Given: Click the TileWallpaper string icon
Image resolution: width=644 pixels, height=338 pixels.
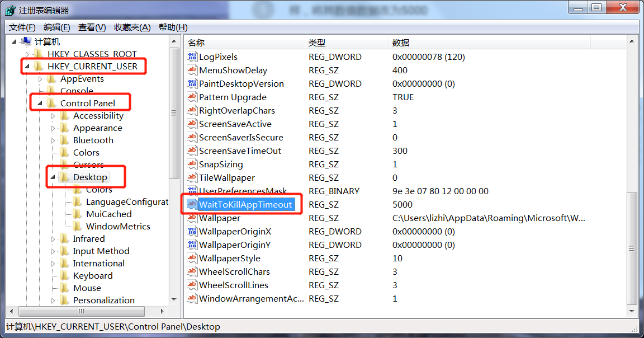Looking at the screenshot, I should (192, 177).
